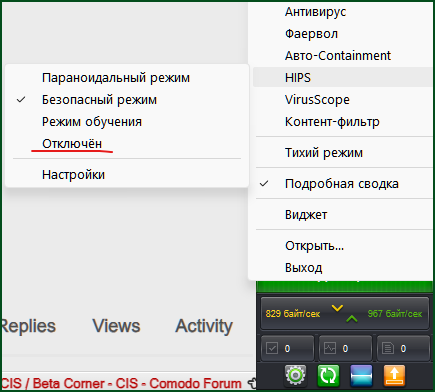Click the yellow download arrow indicator

[x=337, y=308]
